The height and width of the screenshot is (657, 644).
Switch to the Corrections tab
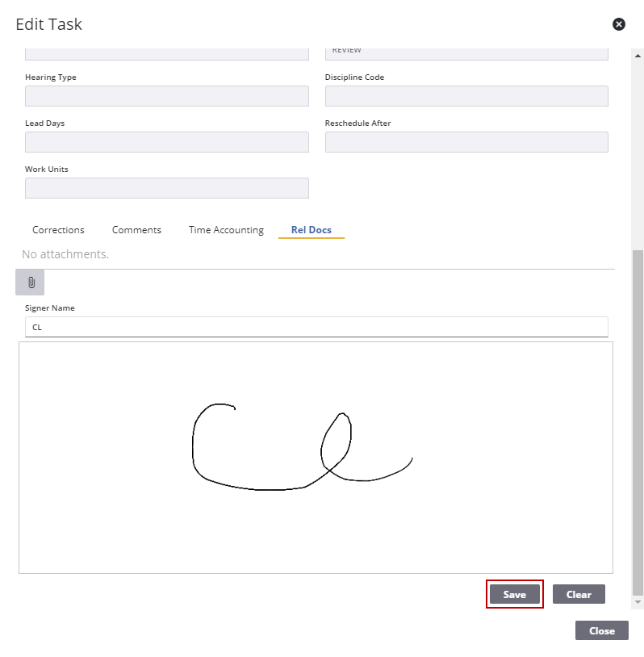[58, 230]
